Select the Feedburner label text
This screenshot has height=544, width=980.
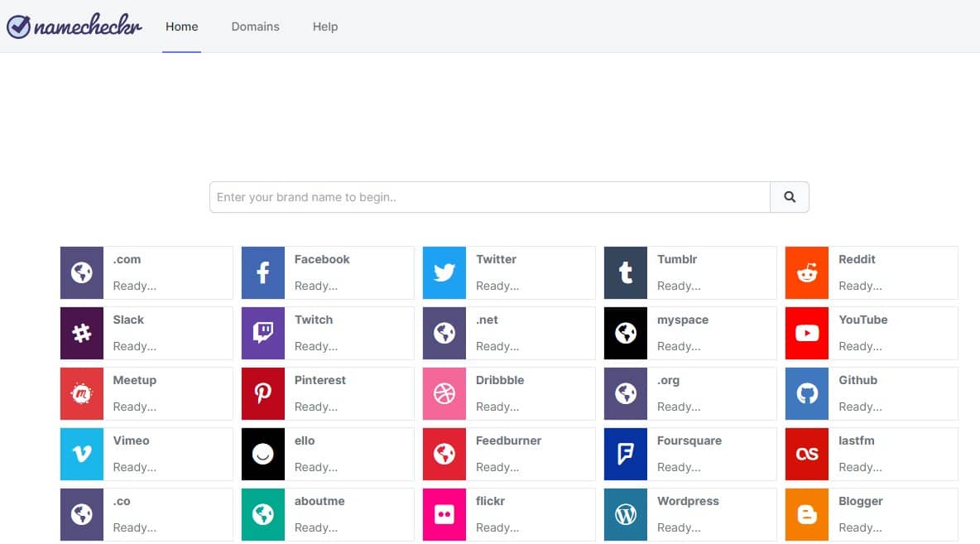click(509, 440)
